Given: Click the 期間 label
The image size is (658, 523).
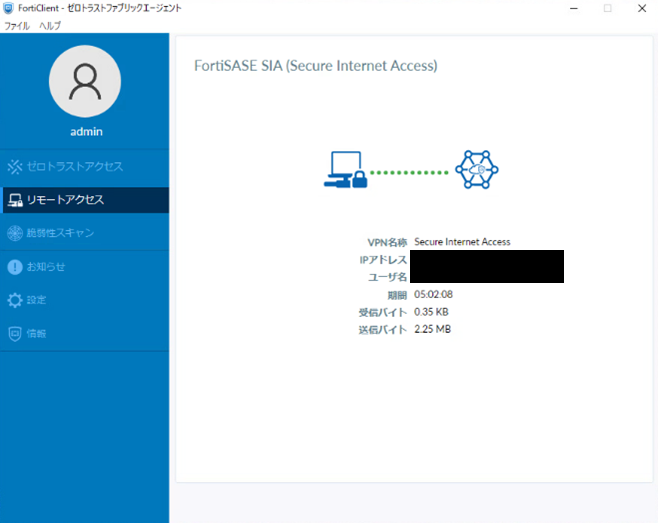Looking at the screenshot, I should coord(397,295).
